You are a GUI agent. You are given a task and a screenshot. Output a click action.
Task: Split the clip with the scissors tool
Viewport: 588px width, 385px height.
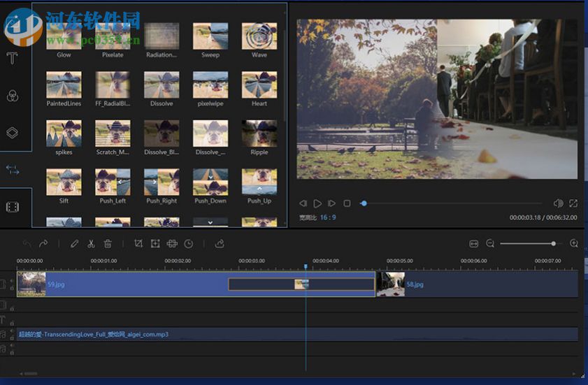91,243
